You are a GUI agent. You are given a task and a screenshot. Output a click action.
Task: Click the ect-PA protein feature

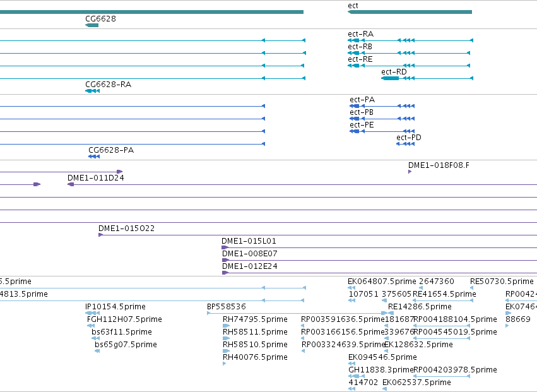point(382,106)
